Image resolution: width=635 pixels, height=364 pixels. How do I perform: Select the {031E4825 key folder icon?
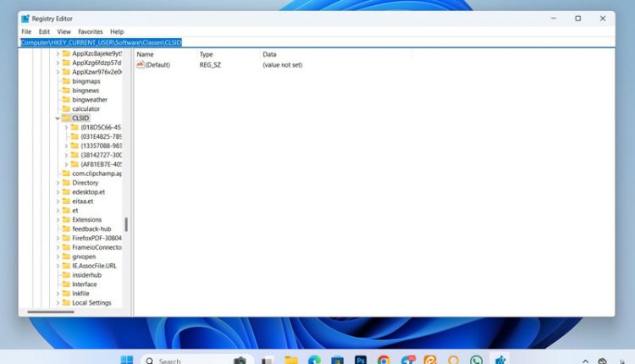click(x=75, y=136)
